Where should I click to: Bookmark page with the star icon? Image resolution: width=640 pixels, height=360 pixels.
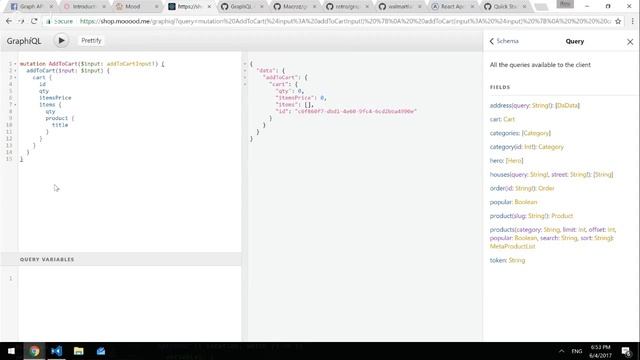coord(618,21)
